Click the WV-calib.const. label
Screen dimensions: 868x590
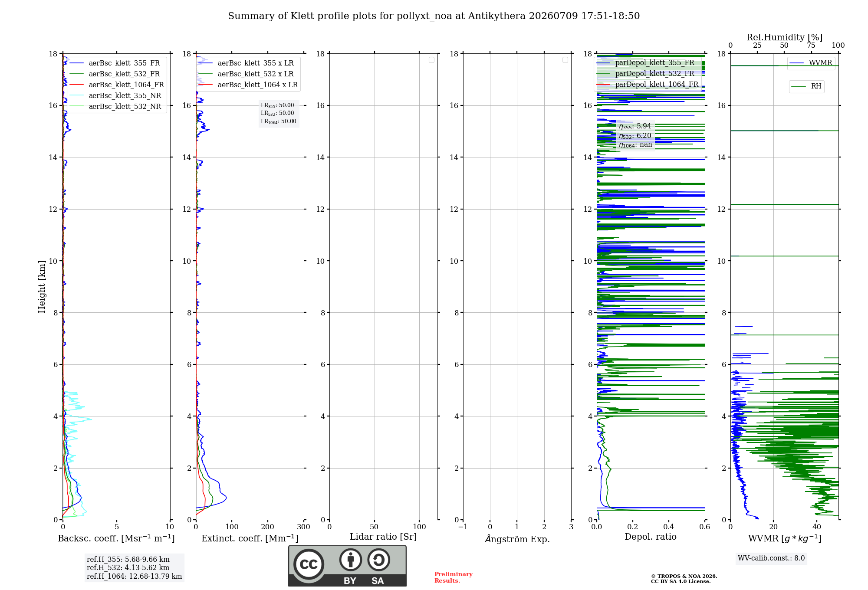[771, 558]
